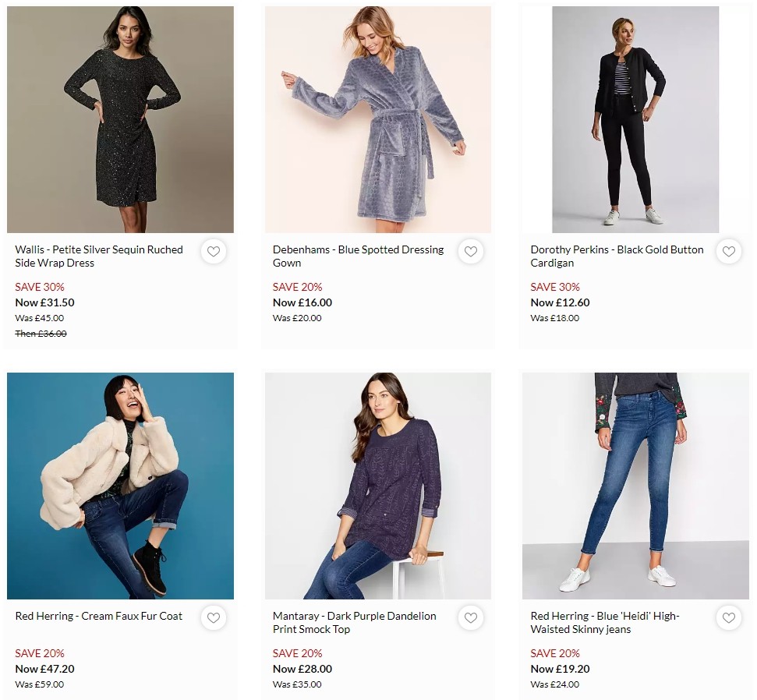Click the dressing gown model image

click(x=378, y=119)
